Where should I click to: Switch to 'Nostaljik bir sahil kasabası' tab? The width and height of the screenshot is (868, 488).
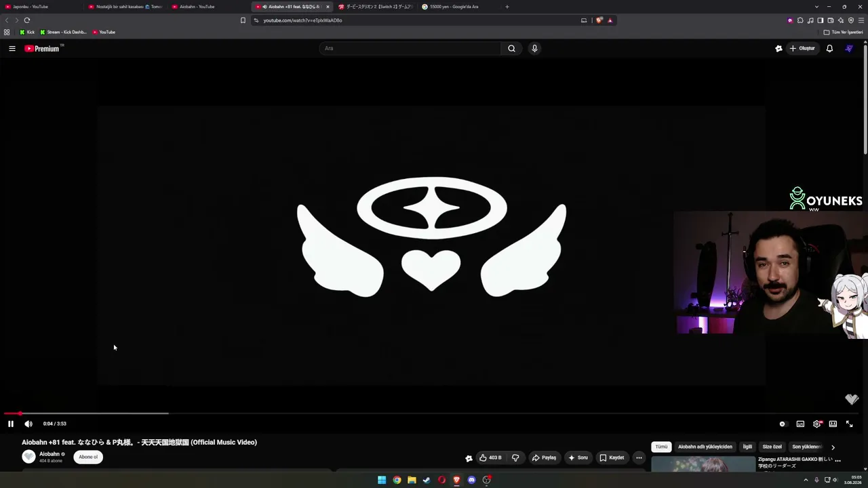click(x=125, y=7)
